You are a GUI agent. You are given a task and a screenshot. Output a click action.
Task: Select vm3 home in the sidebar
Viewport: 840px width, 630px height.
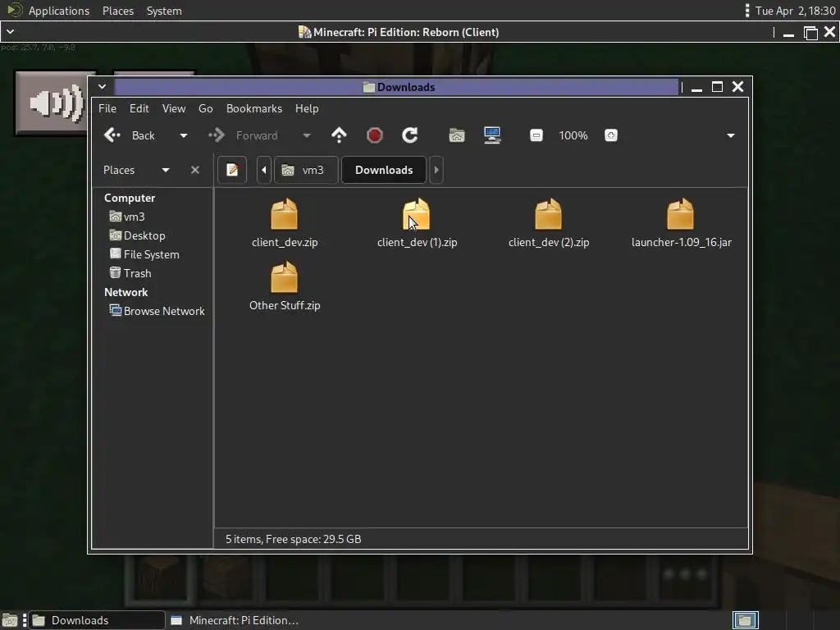point(127,217)
